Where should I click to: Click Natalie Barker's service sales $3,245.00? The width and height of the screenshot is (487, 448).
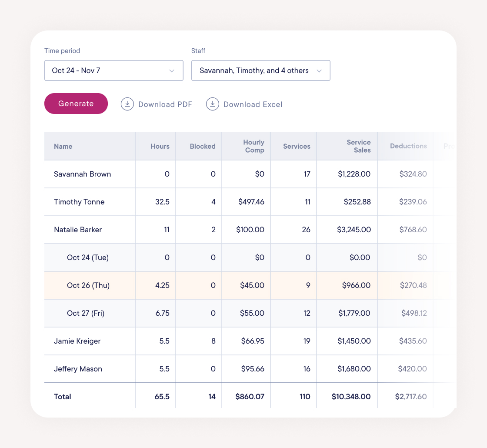[354, 230]
